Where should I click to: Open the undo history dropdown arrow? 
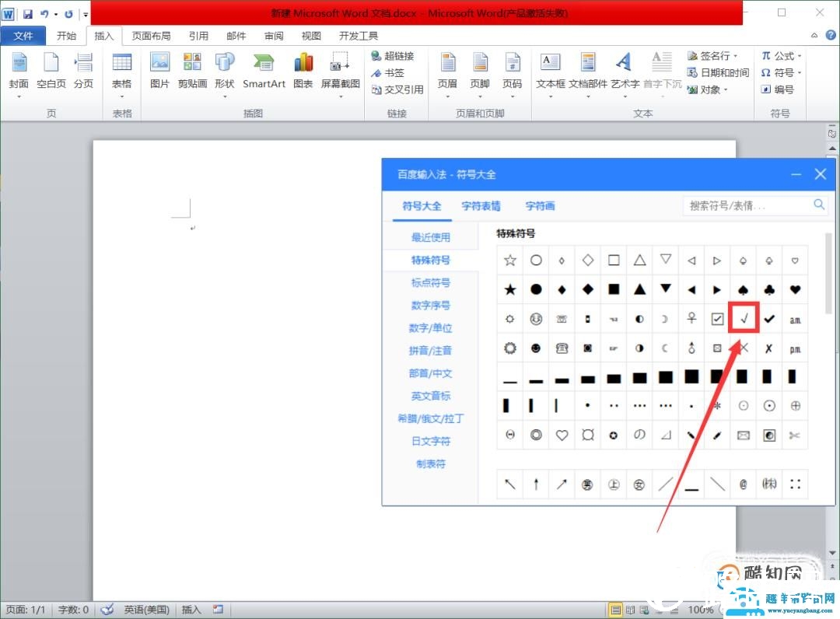[56, 14]
